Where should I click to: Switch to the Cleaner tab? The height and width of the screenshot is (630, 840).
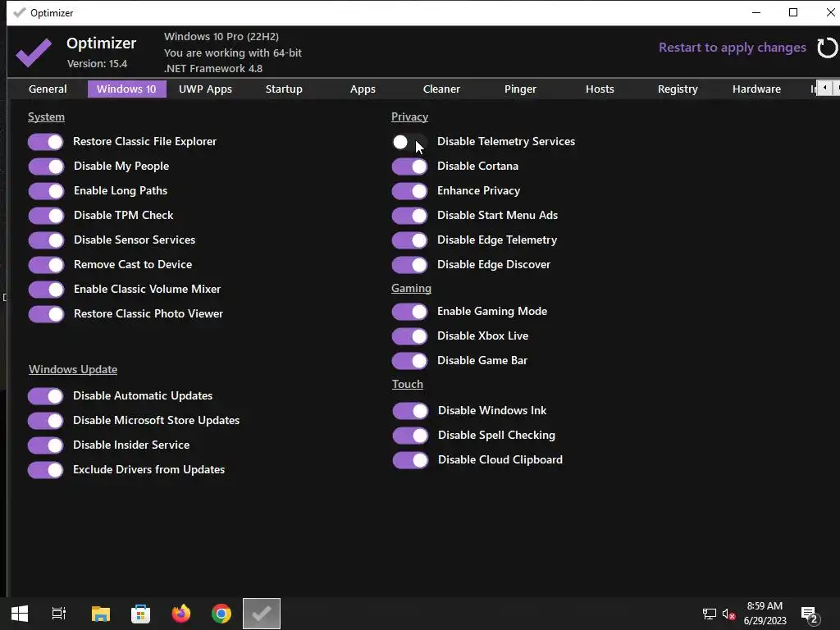coord(441,89)
